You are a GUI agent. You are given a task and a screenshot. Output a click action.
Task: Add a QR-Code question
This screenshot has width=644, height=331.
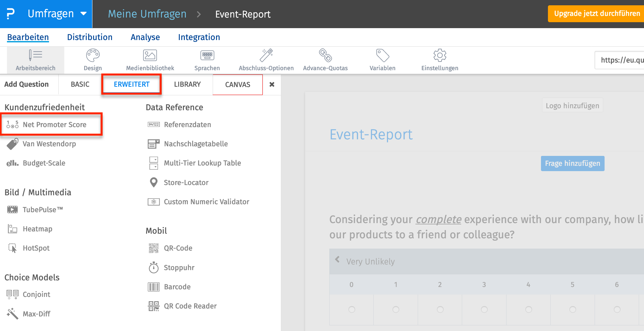(x=178, y=248)
